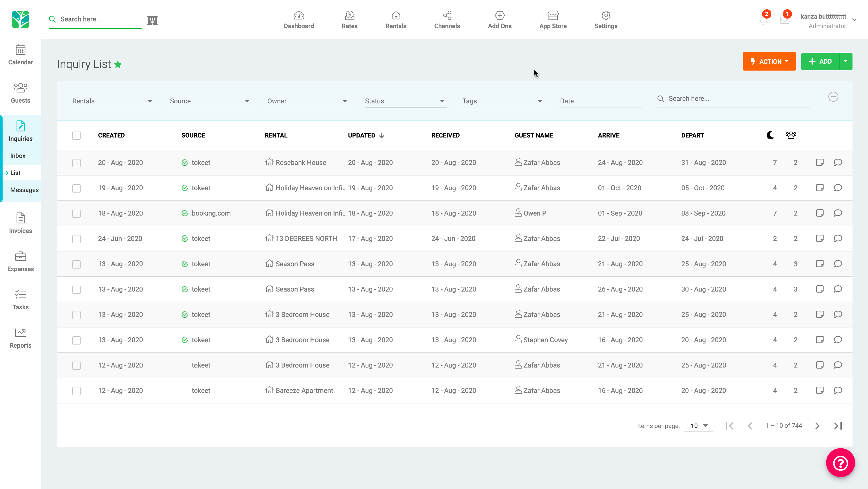The image size is (868, 489).
Task: Check the select-all header checkbox
Action: tap(76, 135)
